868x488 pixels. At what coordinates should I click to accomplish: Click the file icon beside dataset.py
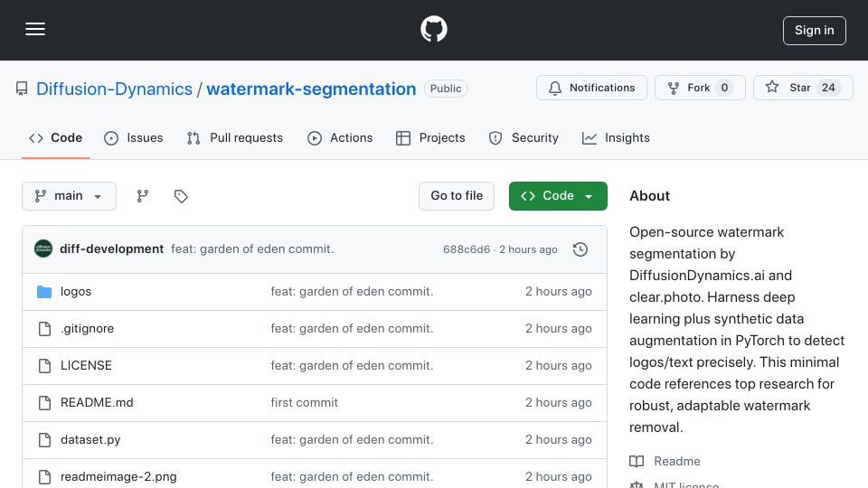pos(44,440)
